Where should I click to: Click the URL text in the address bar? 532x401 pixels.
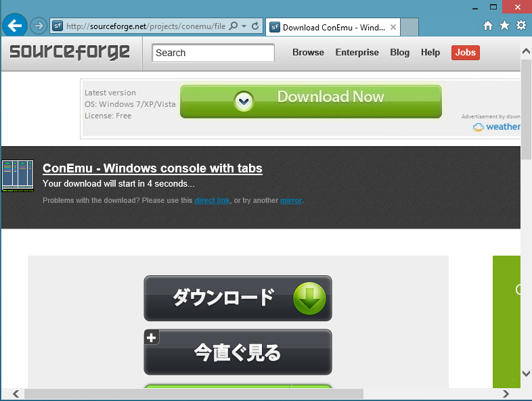pos(146,26)
